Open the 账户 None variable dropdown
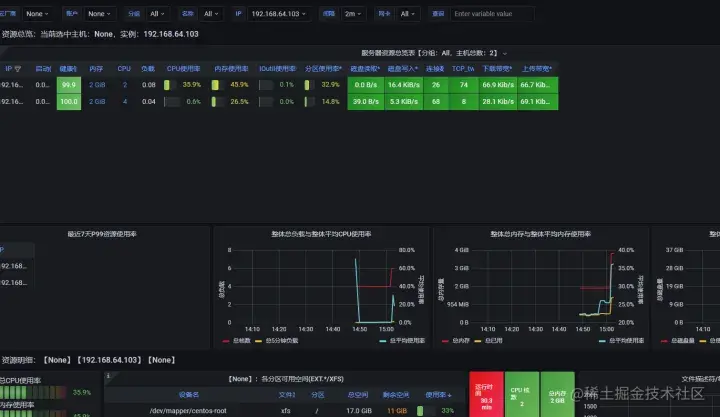Screen dimensions: 720x417 coord(99,14)
